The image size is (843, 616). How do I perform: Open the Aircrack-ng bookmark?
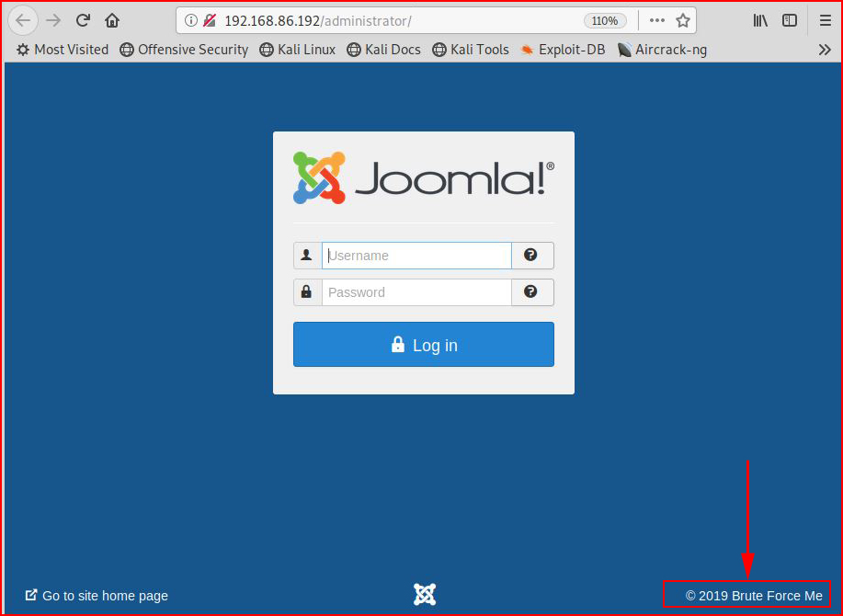click(662, 50)
